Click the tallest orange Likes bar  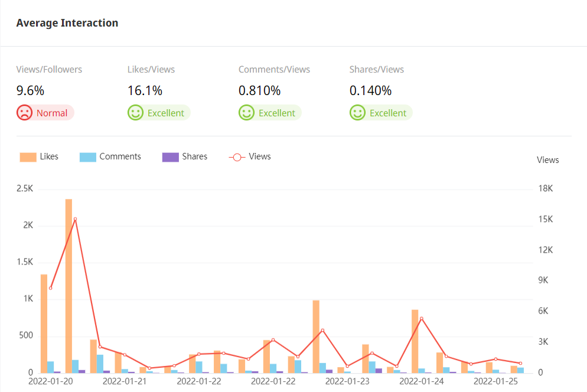(69, 286)
